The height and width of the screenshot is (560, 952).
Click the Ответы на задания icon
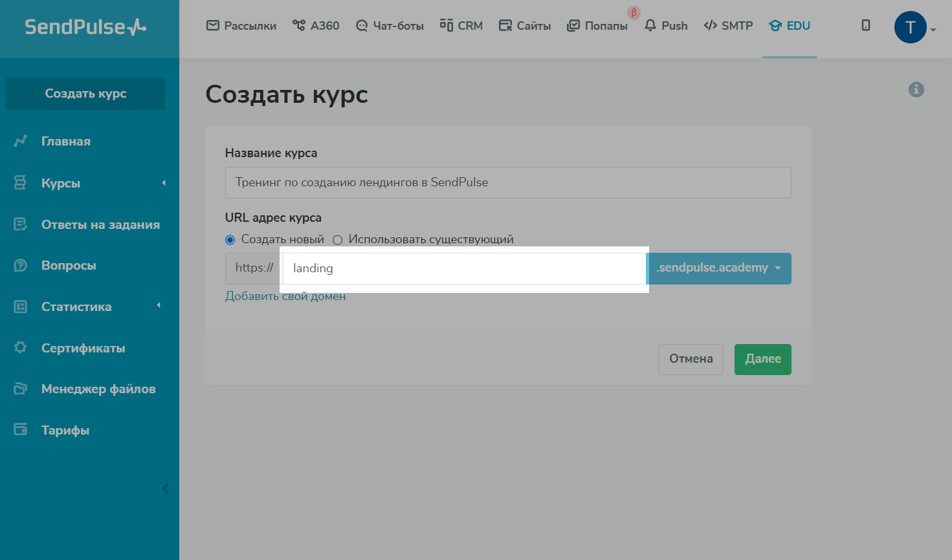click(21, 224)
